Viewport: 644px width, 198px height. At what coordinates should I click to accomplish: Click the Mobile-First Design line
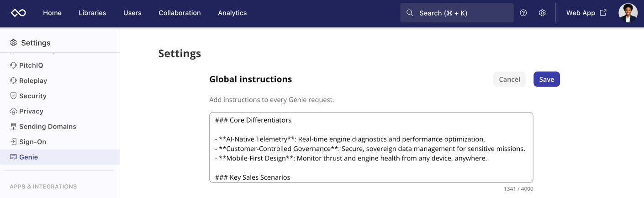coord(351,158)
